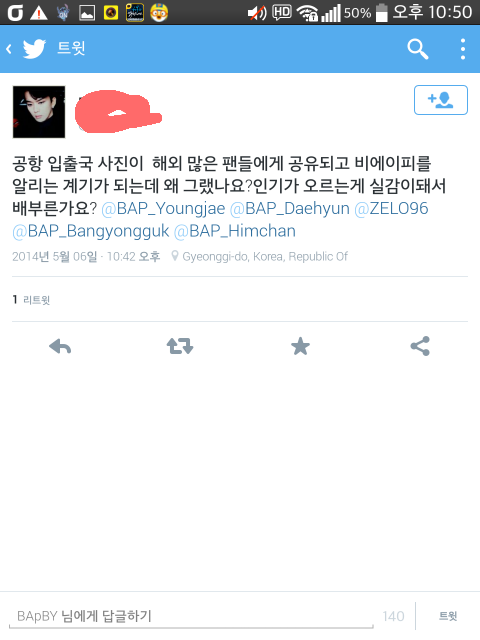The width and height of the screenshot is (480, 640).
Task: Tap the 트윗 send button
Action: 448,616
